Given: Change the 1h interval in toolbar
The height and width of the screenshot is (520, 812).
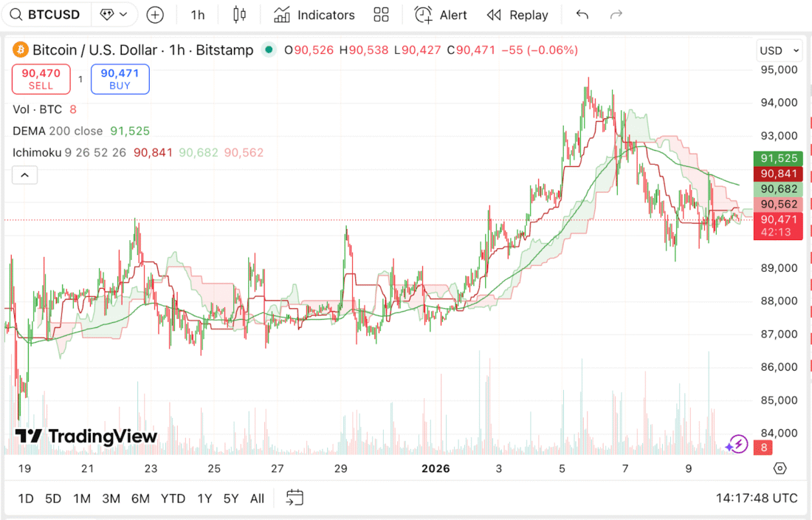Looking at the screenshot, I should 197,15.
